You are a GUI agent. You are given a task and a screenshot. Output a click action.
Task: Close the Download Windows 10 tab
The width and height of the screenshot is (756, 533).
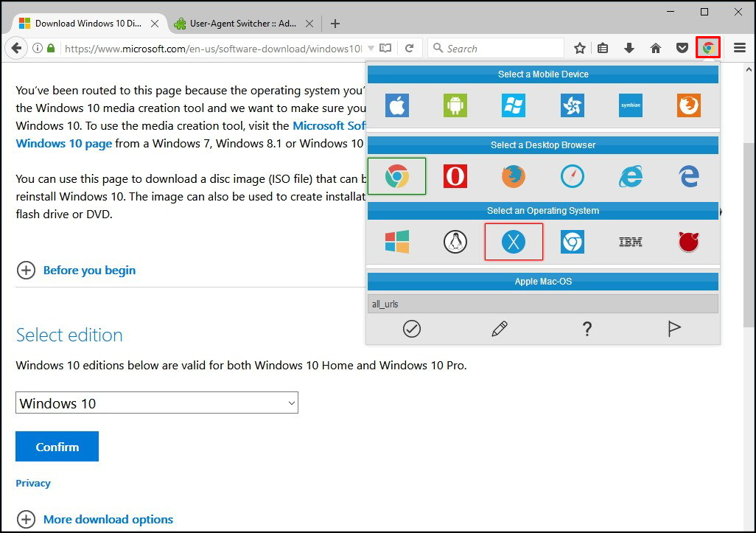[x=155, y=23]
